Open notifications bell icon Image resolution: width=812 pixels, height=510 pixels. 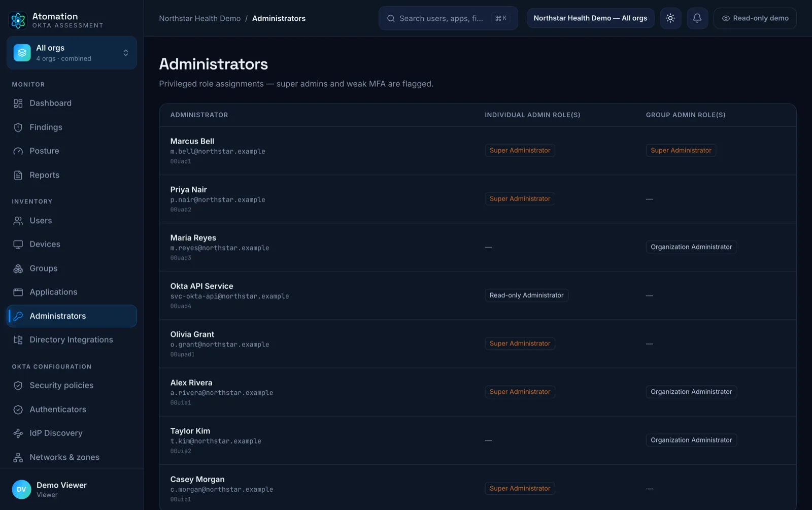click(x=697, y=18)
